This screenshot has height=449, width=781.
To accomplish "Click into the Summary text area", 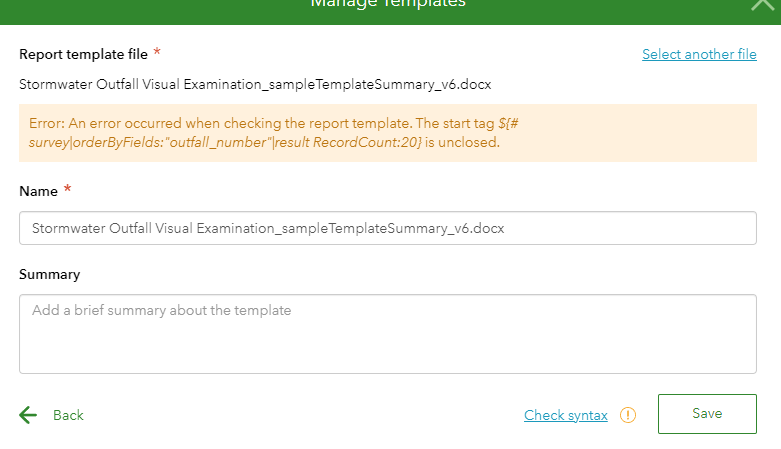I will [388, 334].
